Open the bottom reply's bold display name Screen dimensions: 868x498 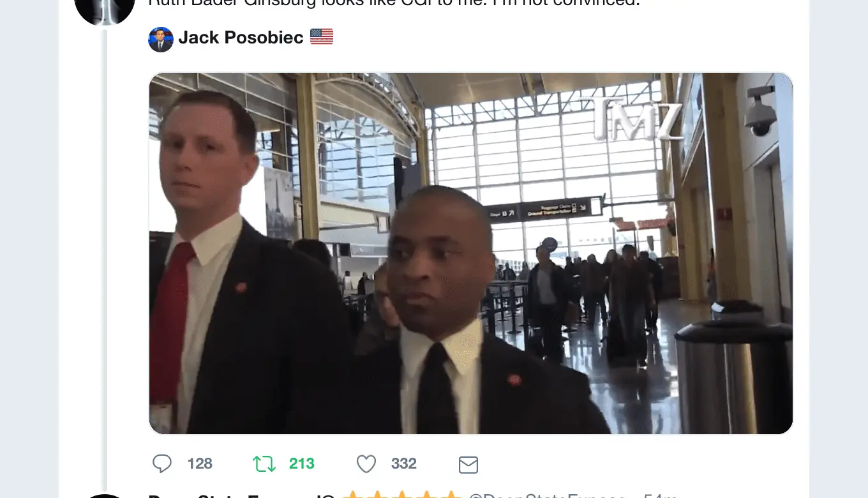[x=241, y=495]
